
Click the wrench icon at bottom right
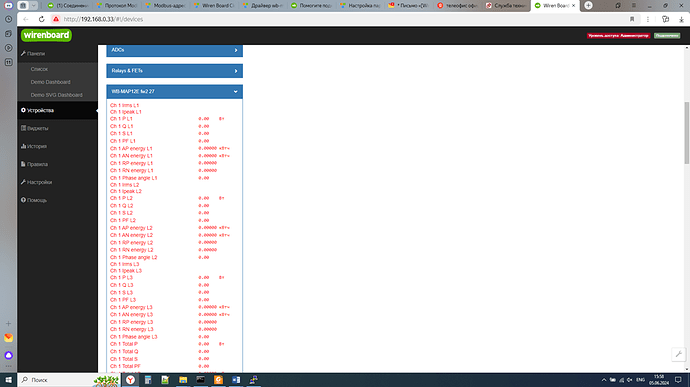(x=679, y=354)
